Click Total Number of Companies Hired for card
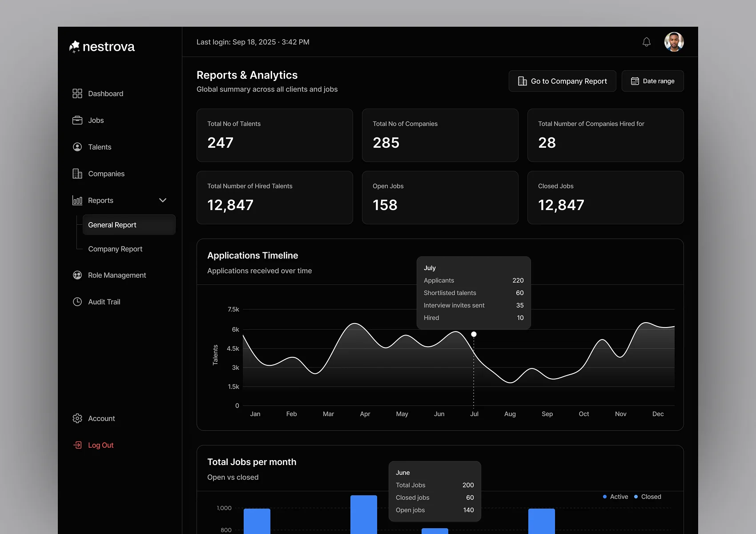 click(x=606, y=135)
